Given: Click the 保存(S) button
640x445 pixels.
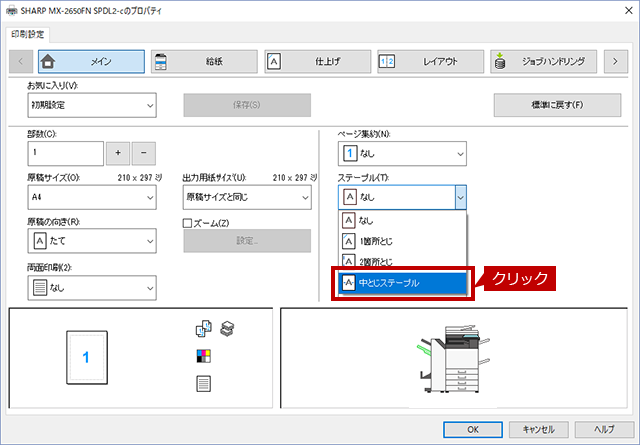Looking at the screenshot, I should [x=247, y=105].
